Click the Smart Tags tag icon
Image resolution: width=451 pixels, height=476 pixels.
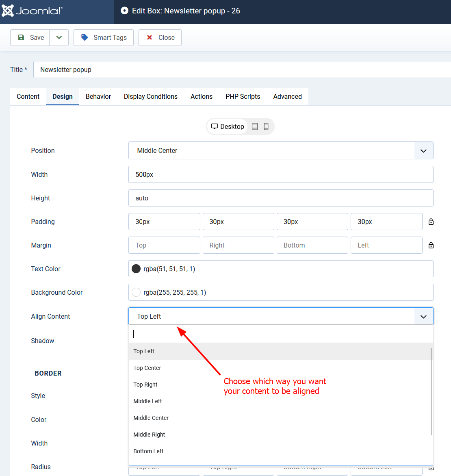pyautogui.click(x=85, y=37)
